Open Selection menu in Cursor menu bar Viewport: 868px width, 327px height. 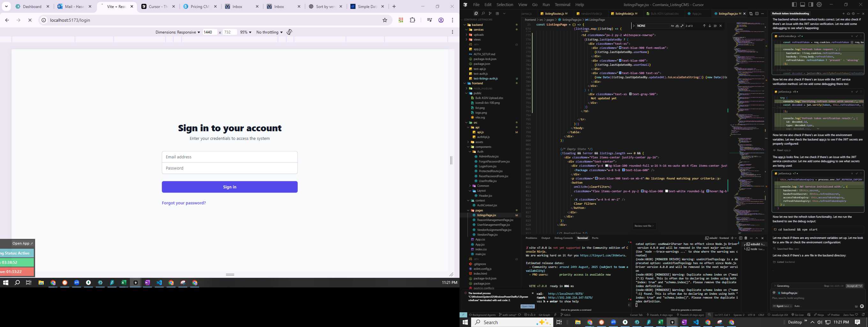click(x=505, y=4)
